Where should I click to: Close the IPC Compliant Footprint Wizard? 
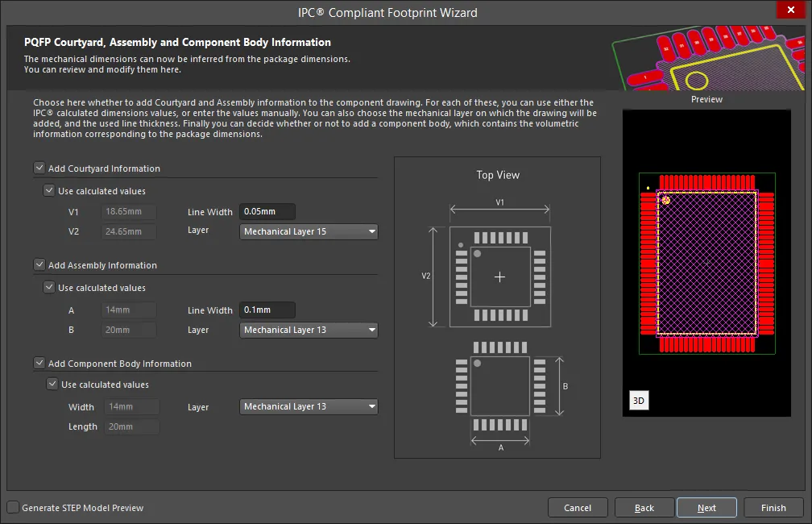tap(791, 10)
